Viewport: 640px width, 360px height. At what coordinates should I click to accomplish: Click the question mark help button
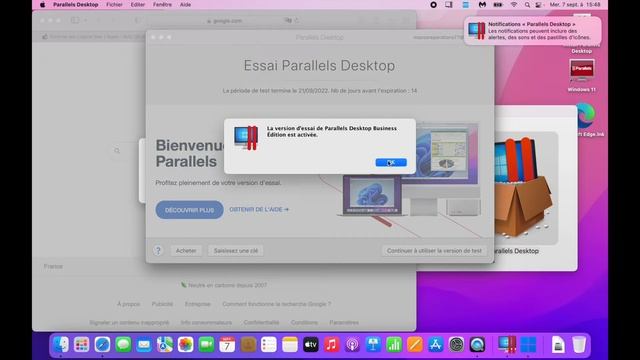(x=158, y=251)
